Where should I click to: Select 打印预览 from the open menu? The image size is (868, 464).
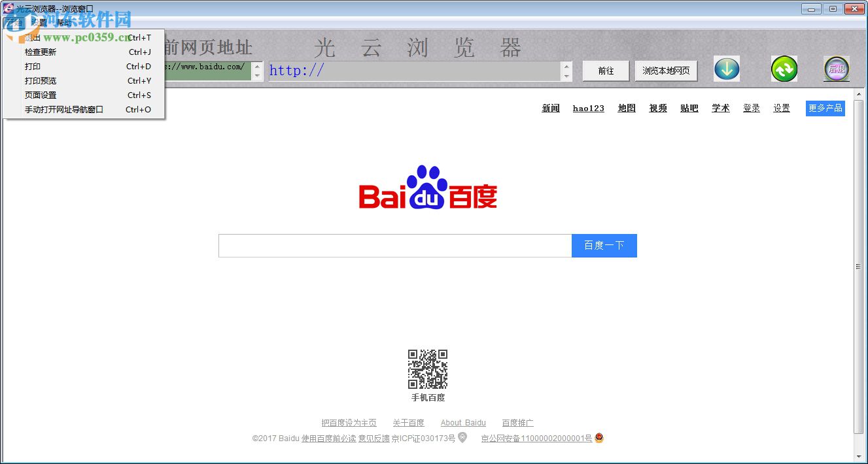point(41,80)
